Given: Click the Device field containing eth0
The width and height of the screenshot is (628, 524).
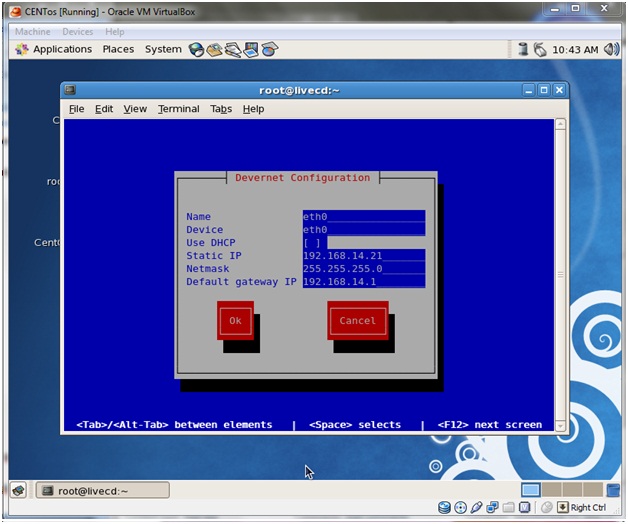Looking at the screenshot, I should coord(364,230).
